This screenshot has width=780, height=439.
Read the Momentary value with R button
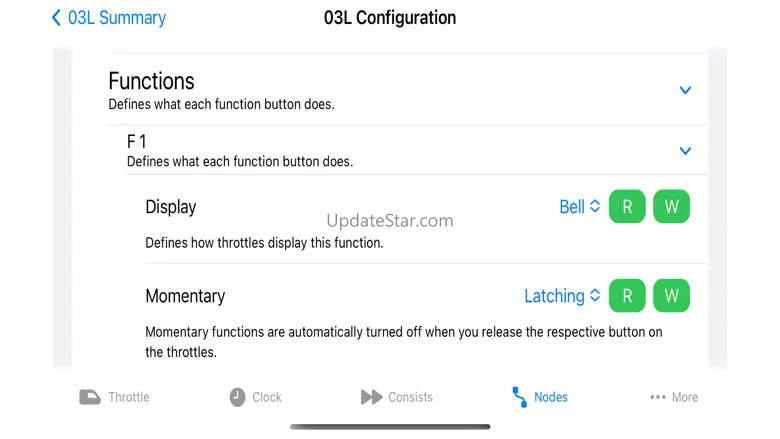(x=627, y=296)
